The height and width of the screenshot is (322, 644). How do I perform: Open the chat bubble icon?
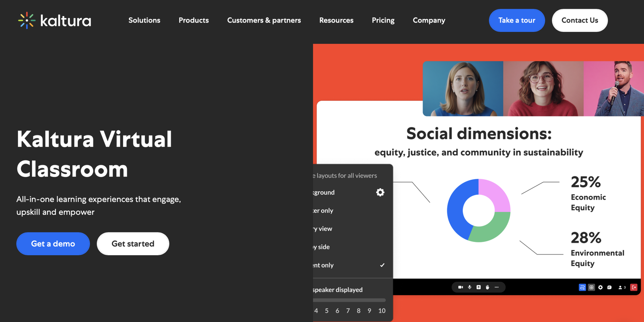609,287
